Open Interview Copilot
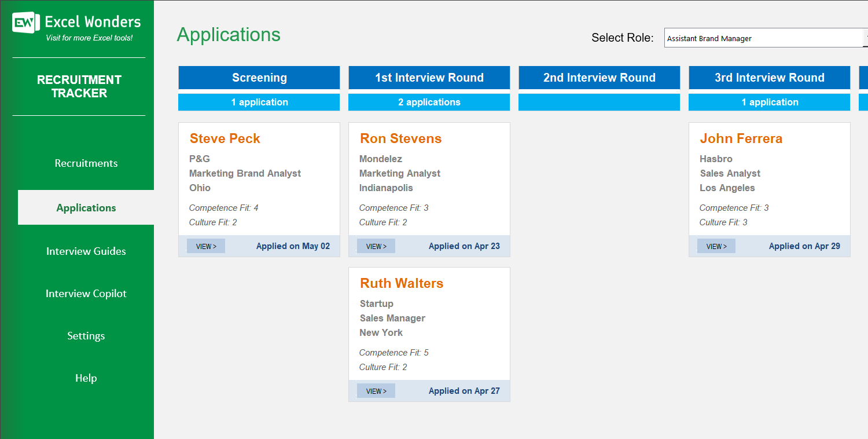Viewport: 868px width, 439px height. tap(86, 293)
